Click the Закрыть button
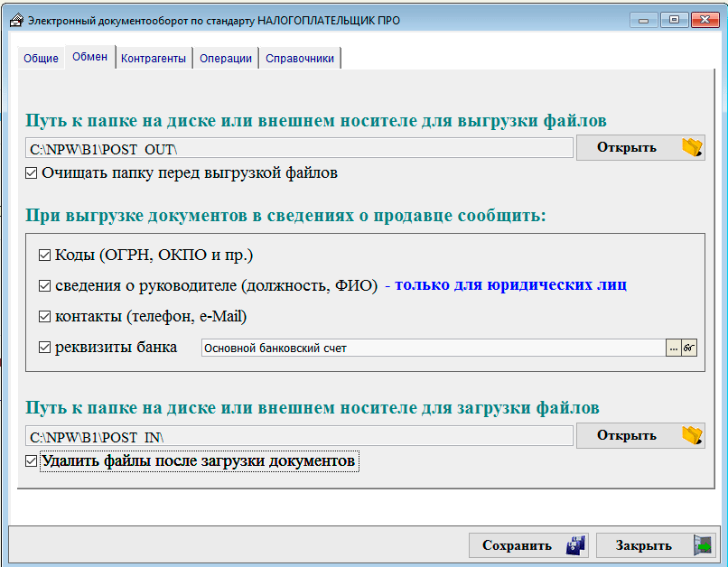The image size is (728, 567). point(655,545)
